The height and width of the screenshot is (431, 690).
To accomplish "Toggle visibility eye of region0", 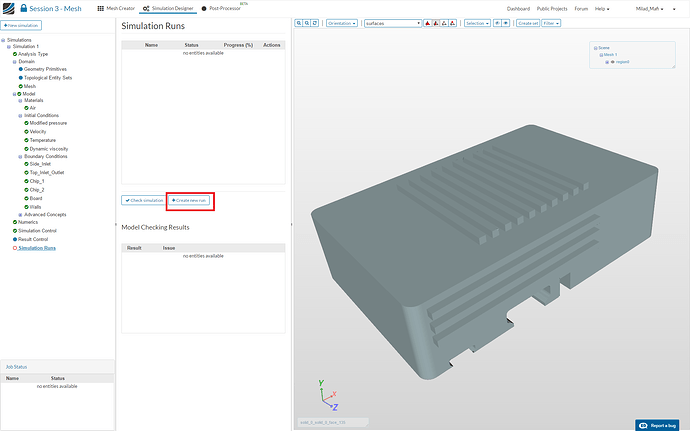I will coord(612,62).
